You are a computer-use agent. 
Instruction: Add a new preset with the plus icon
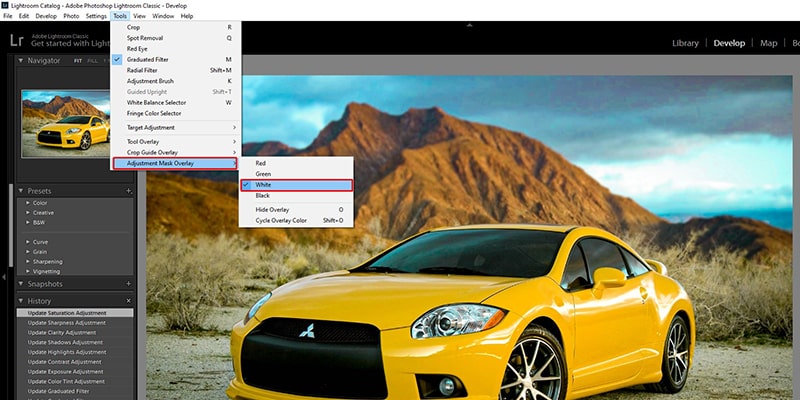tap(129, 191)
